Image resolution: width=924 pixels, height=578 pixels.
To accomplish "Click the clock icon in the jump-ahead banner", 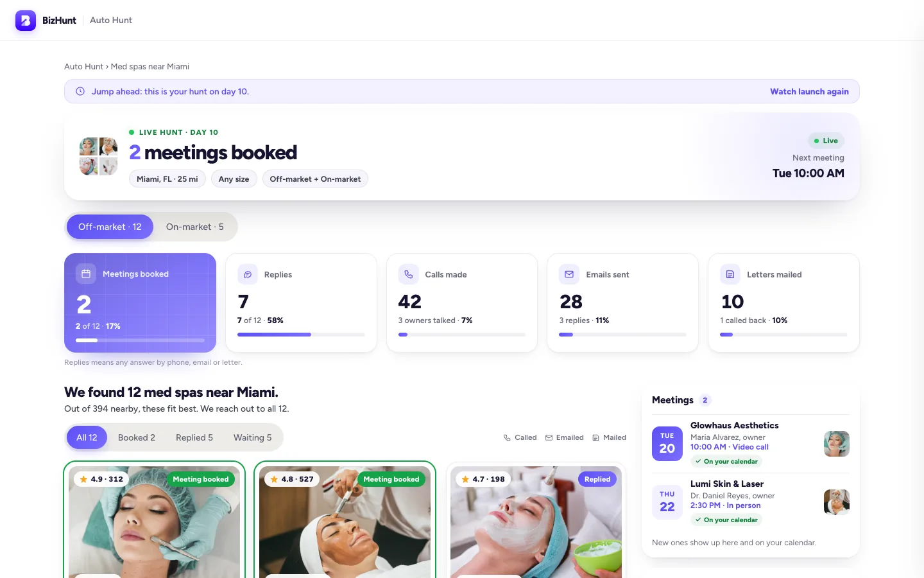I will 80,91.
